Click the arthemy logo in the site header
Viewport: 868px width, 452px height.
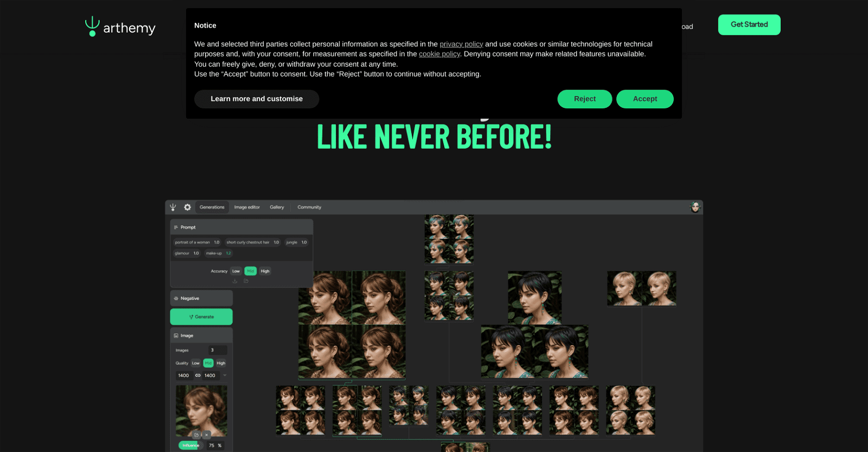coord(120,27)
